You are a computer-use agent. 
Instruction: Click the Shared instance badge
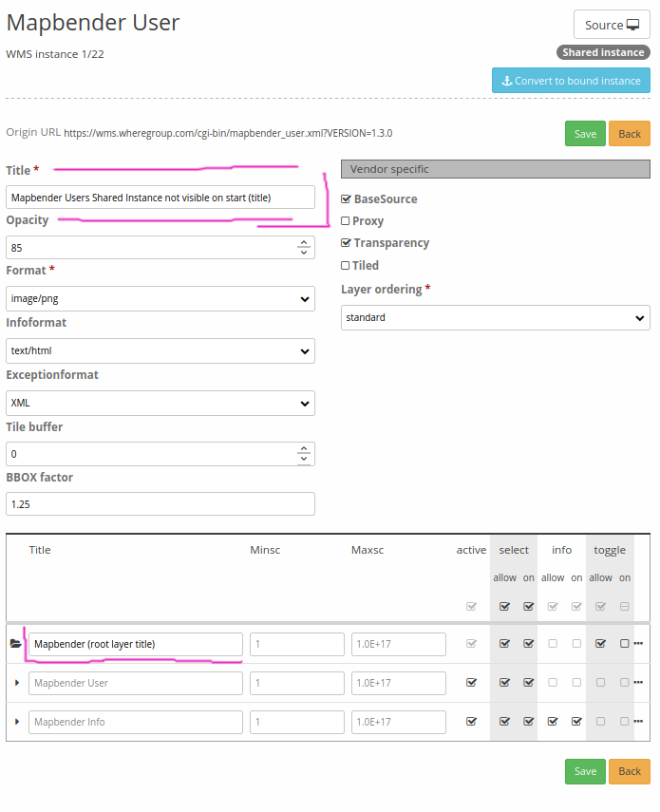tap(602, 52)
